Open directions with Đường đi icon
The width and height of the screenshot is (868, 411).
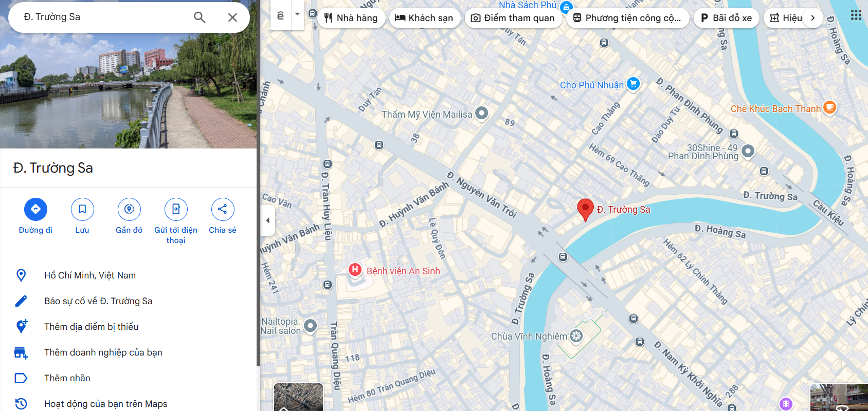[35, 209]
